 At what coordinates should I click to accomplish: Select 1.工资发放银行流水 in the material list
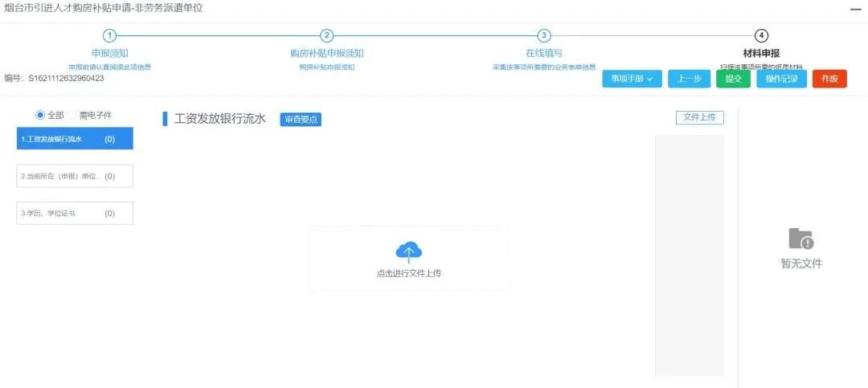point(75,139)
